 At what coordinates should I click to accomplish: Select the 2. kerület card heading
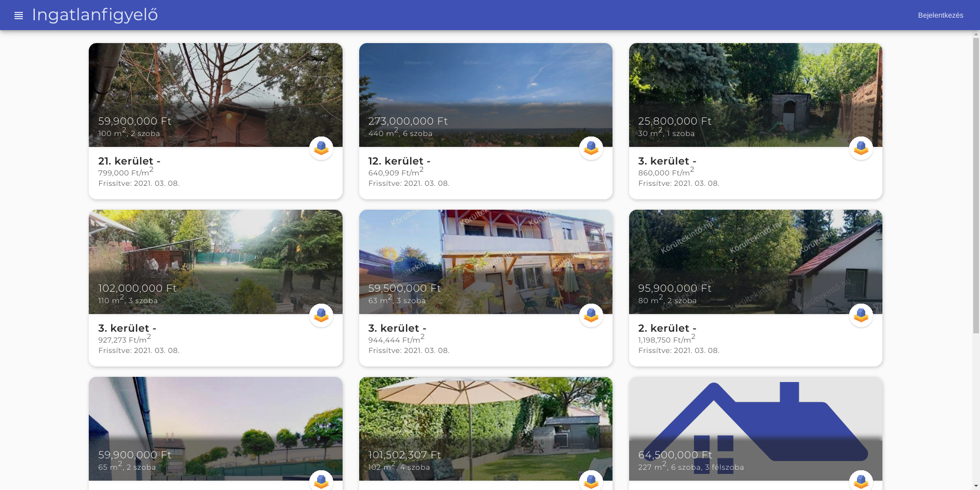click(x=667, y=328)
